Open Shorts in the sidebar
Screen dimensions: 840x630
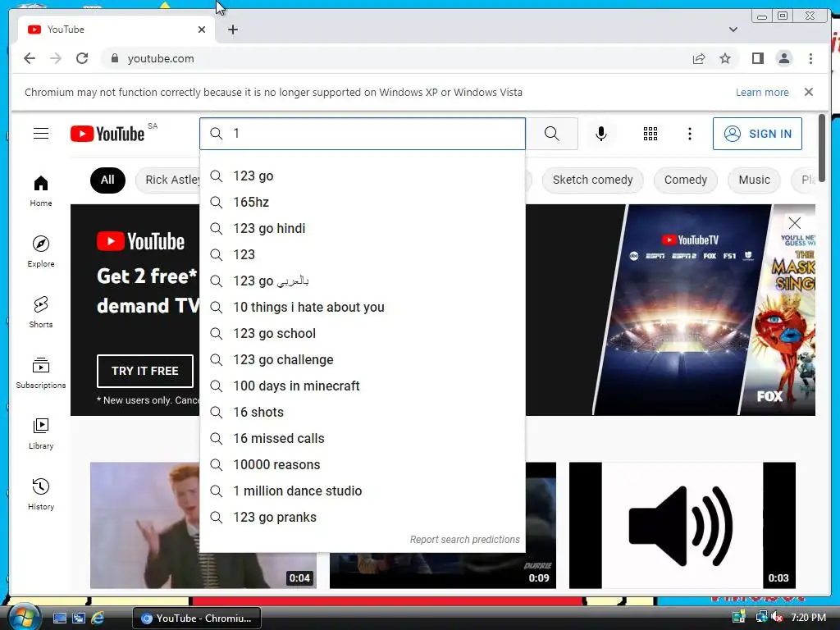tap(41, 313)
